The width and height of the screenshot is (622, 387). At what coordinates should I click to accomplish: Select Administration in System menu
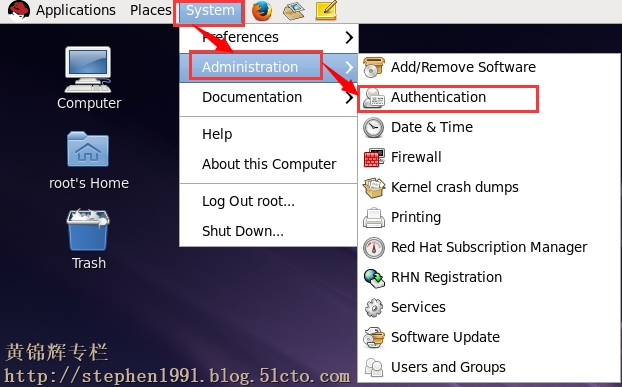pos(269,67)
